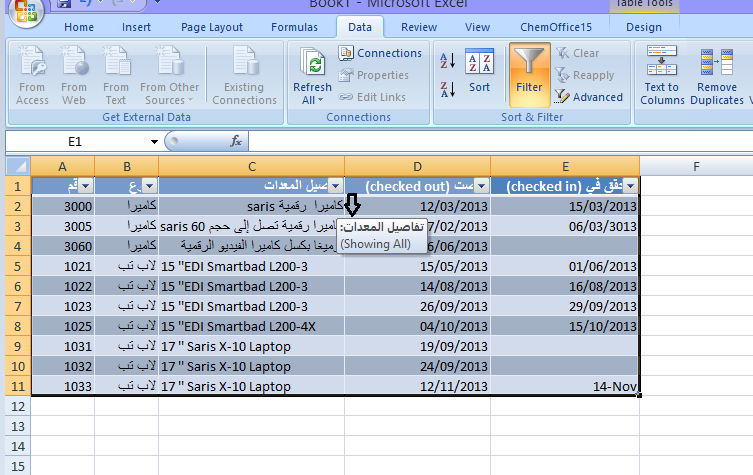The image size is (753, 475).
Task: Open Existing Connections
Action: tap(244, 75)
